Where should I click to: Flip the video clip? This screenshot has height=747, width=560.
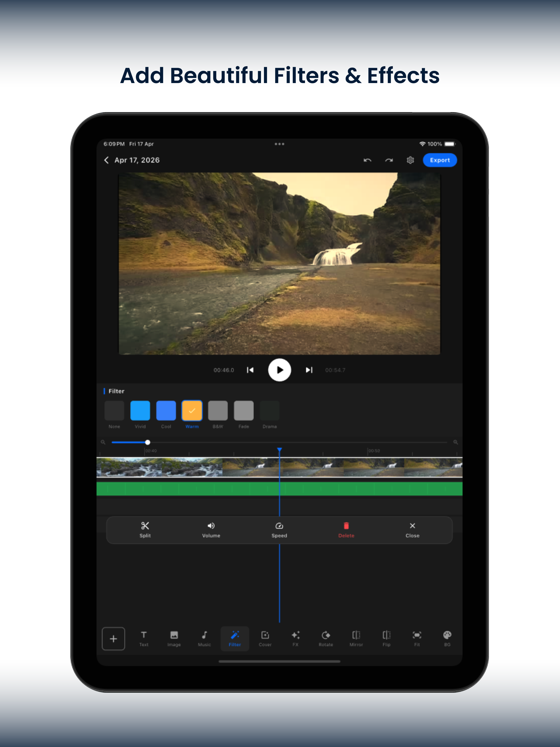point(387,639)
